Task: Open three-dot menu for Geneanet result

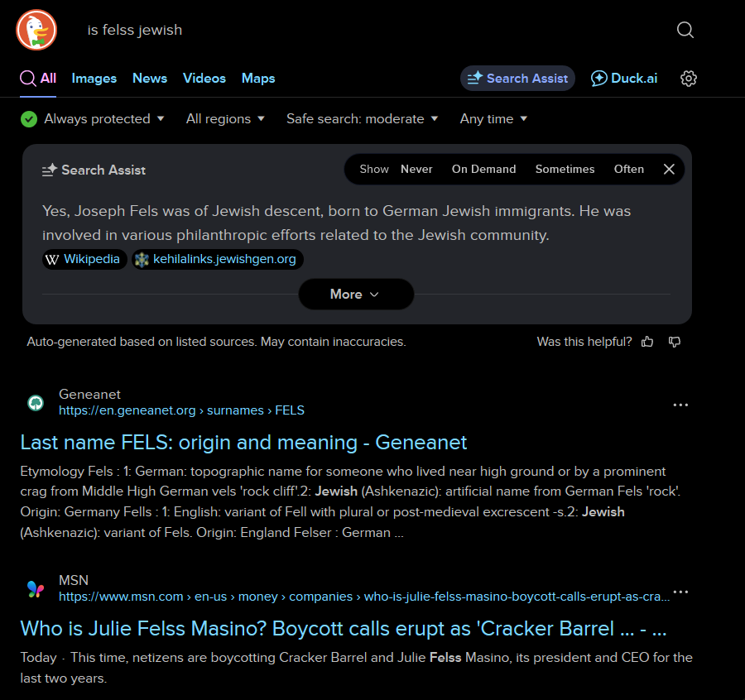Action: 680,405
